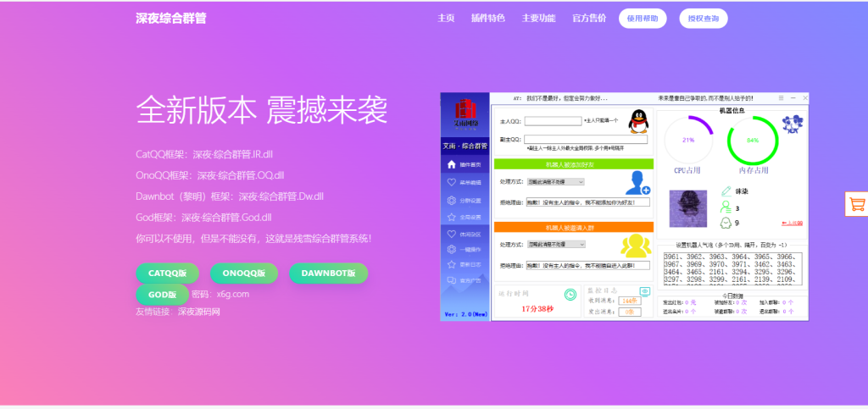Click the home icon in plugin preview sidebar

451,164
